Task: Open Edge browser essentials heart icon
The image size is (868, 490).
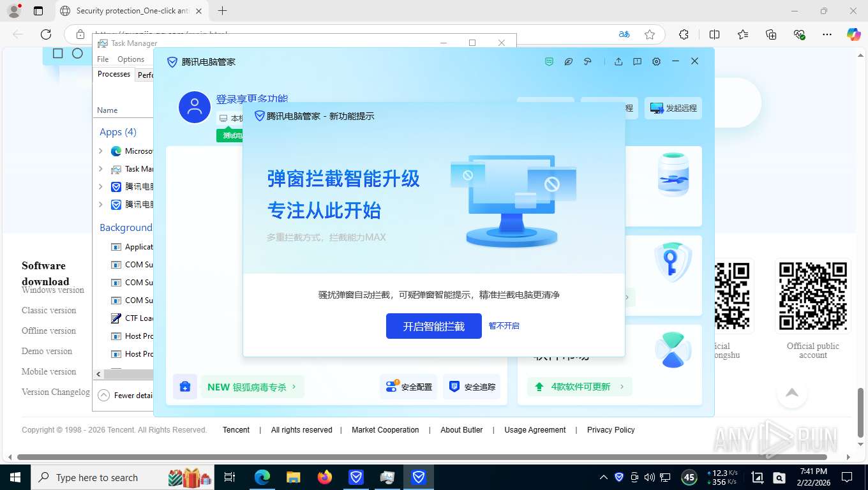Action: point(799,34)
